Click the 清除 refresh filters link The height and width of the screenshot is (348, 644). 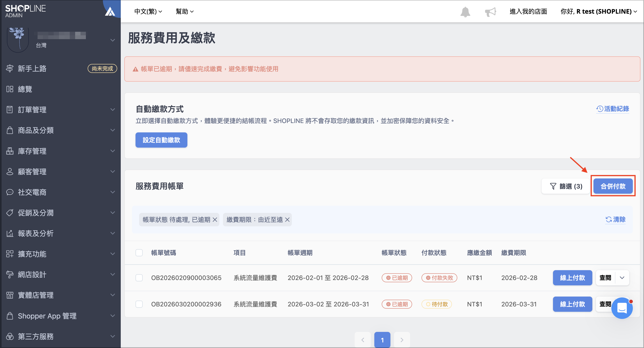615,219
